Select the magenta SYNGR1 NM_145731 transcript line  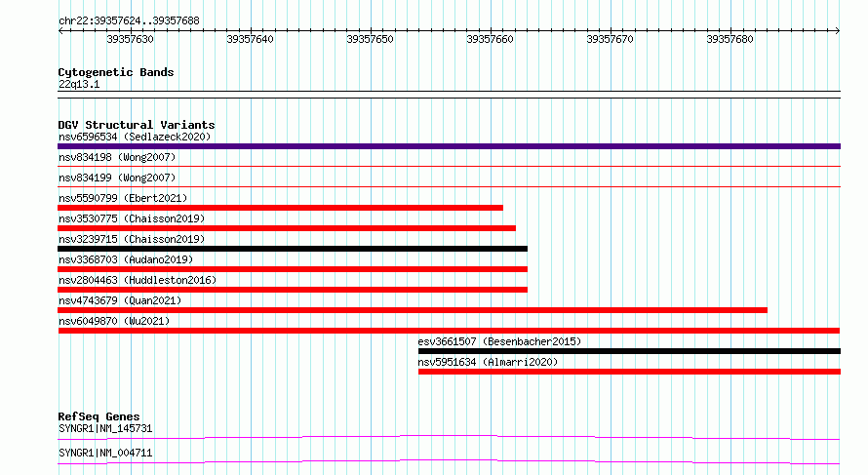tap(449, 437)
